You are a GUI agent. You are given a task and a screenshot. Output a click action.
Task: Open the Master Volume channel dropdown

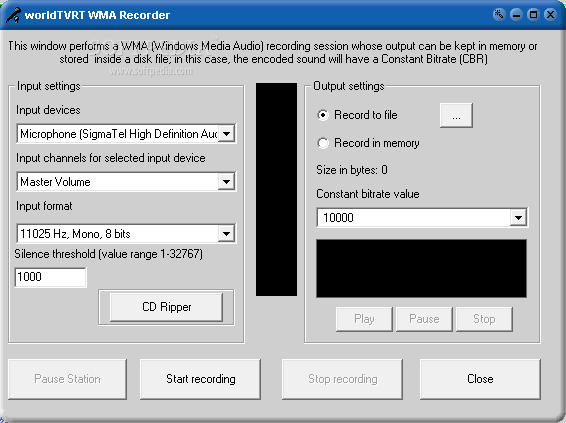point(226,182)
